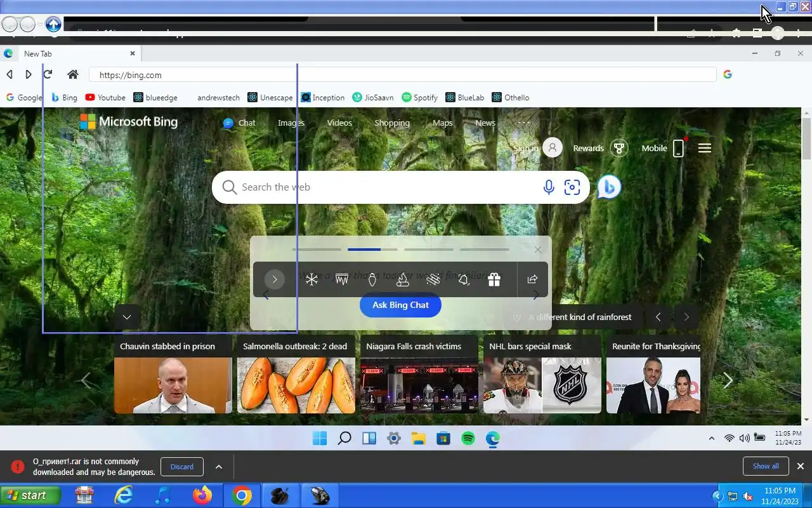The height and width of the screenshot is (508, 812).
Task: Open the Maps tab on Bing
Action: coord(443,123)
